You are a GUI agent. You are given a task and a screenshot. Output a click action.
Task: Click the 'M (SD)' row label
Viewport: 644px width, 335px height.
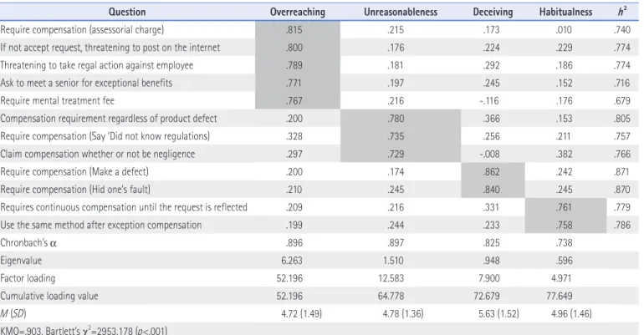point(13,313)
